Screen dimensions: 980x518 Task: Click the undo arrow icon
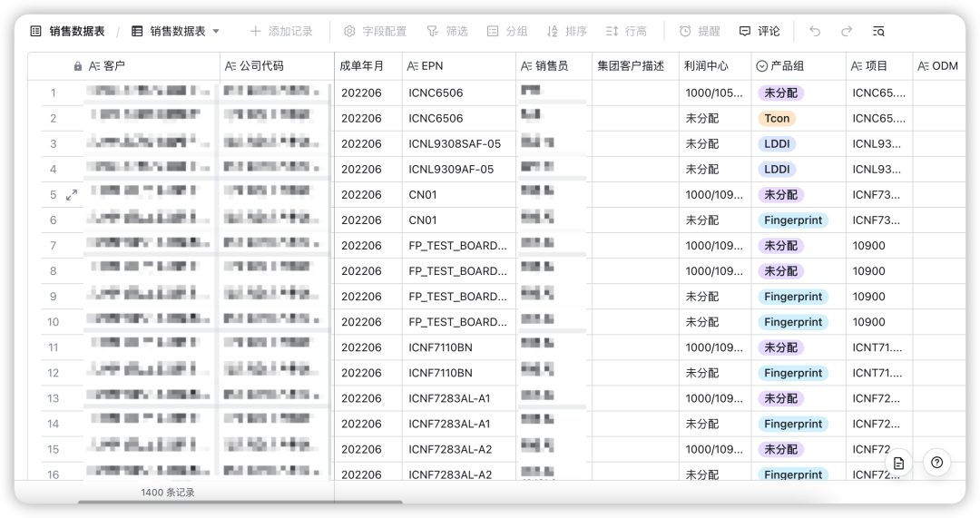(815, 32)
